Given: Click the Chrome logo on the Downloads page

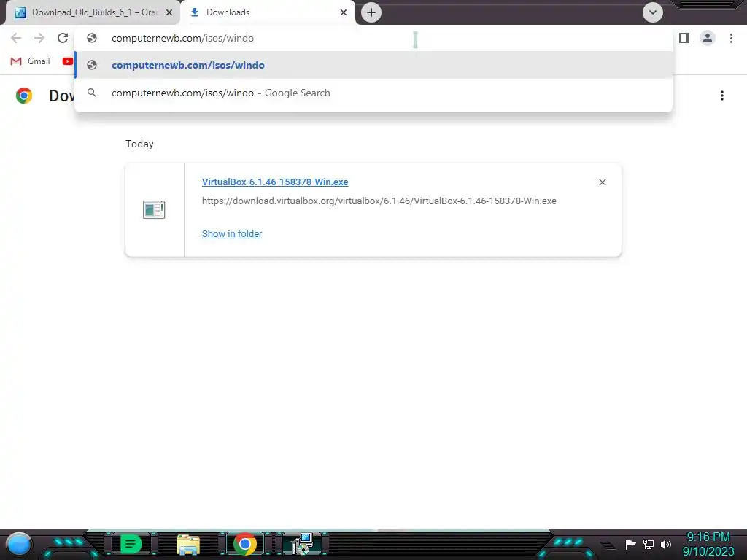Looking at the screenshot, I should [24, 96].
